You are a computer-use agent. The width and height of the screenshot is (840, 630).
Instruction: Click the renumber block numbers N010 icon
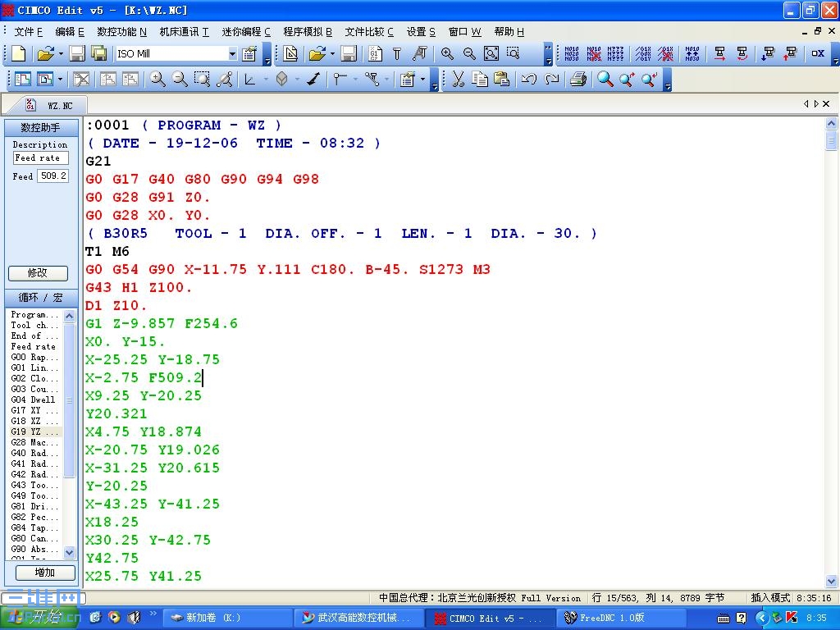(572, 53)
